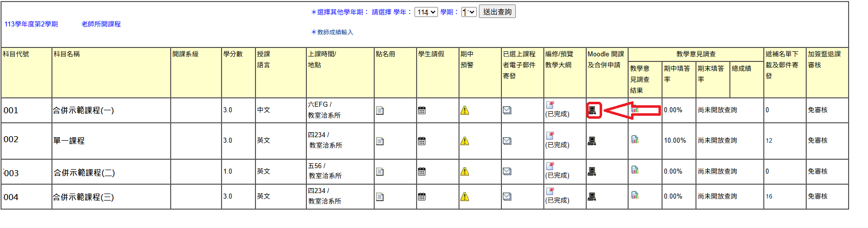Open roll book icon for 單一課程 row

(x=380, y=141)
